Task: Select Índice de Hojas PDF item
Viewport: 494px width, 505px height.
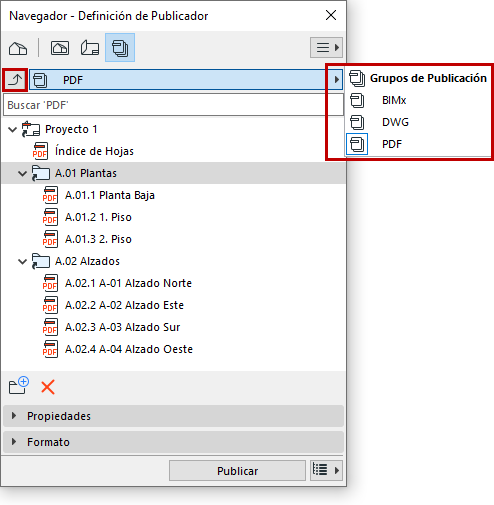Action: [x=94, y=151]
